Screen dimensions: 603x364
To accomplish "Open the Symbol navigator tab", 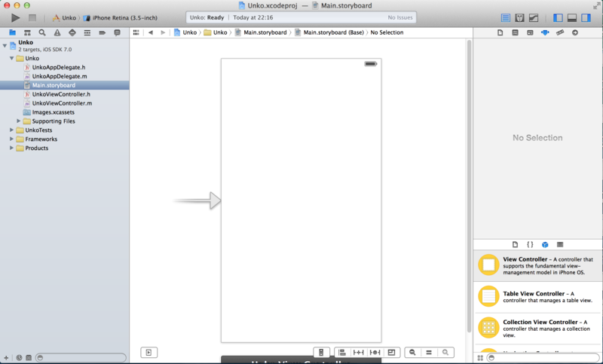I will point(27,32).
